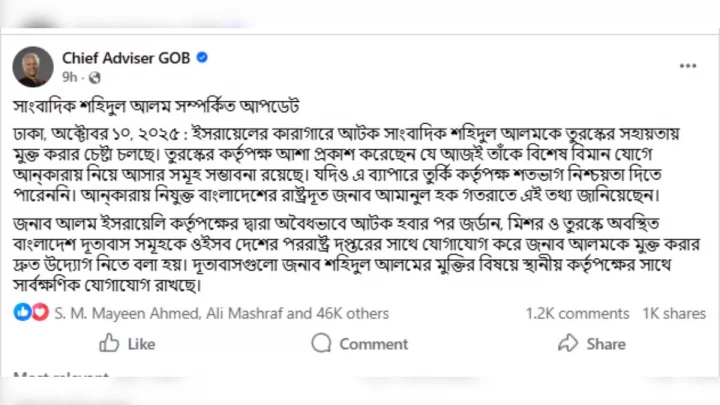Like the post
The width and height of the screenshot is (720, 405).
point(127,344)
